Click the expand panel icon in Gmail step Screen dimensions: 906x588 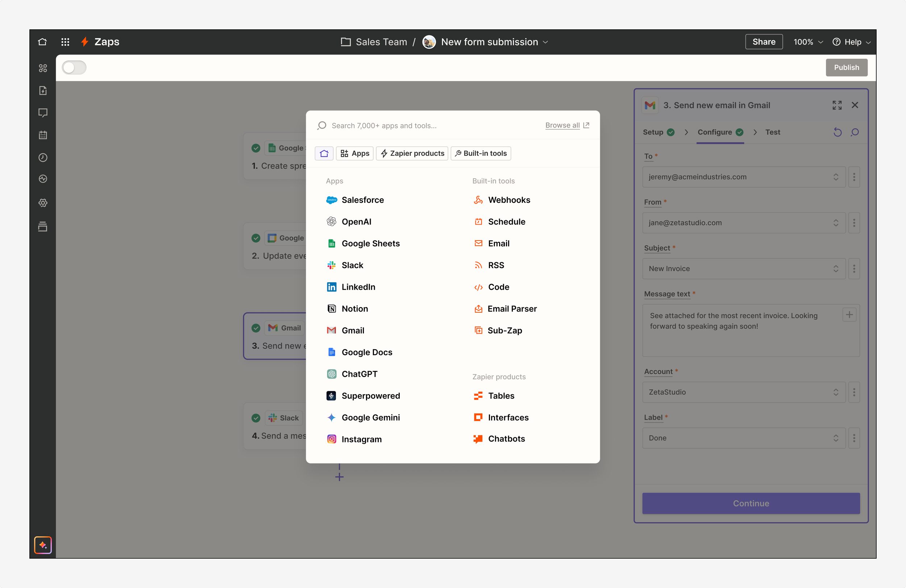837,105
